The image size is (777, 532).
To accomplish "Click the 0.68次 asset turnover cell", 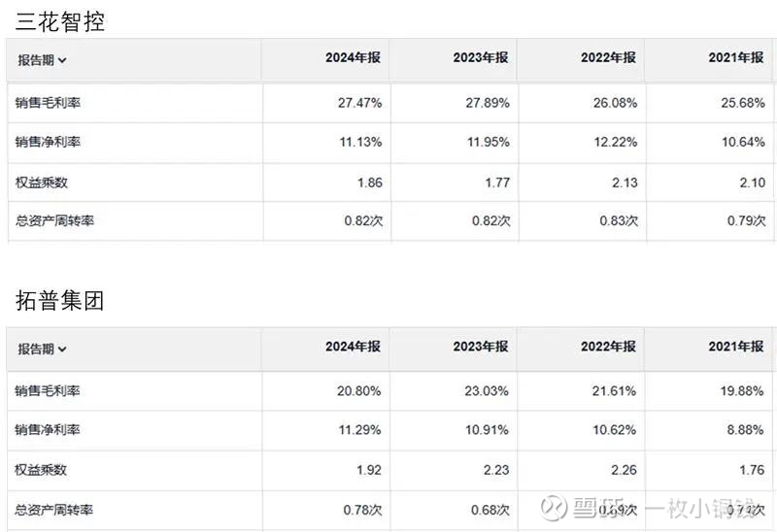I will click(490, 509).
